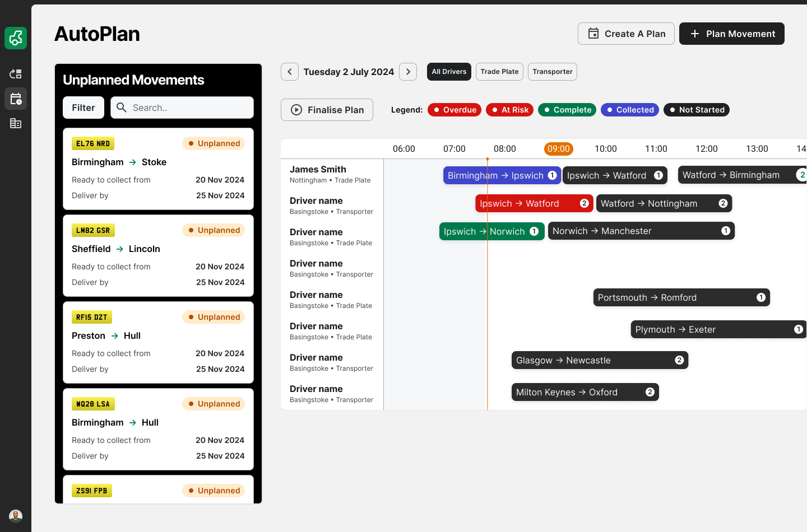Screen dimensions: 807x532
Task: Click the Create A Plan button
Action: pyautogui.click(x=626, y=34)
